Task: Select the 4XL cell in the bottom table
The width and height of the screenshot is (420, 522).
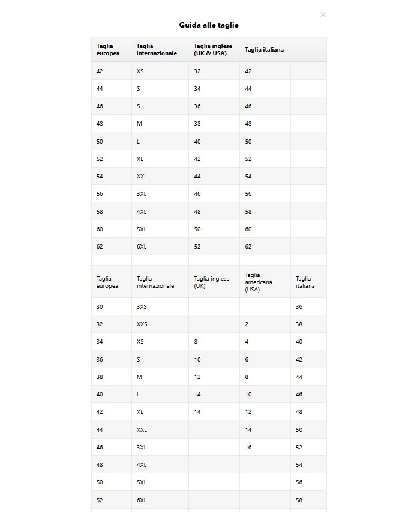Action: [x=142, y=465]
